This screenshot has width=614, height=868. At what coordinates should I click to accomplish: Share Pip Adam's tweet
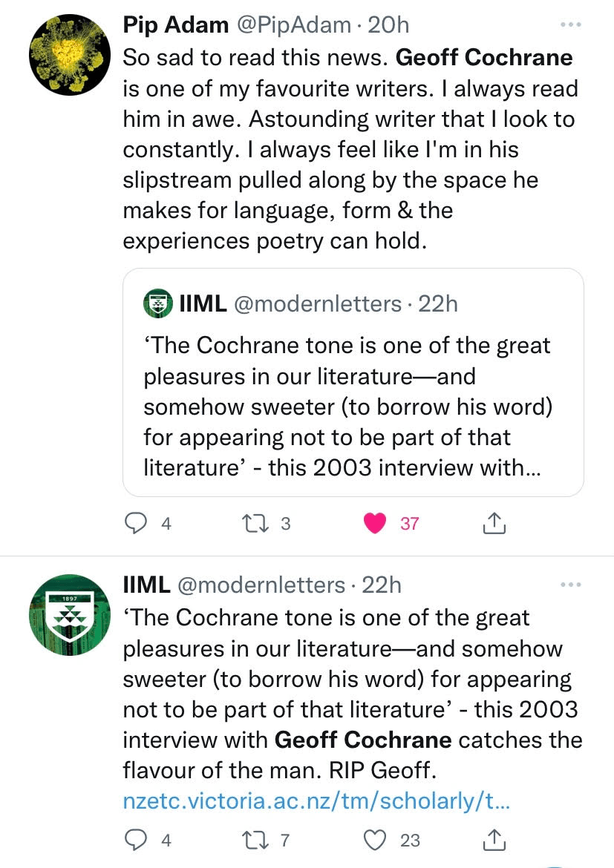coord(494,524)
